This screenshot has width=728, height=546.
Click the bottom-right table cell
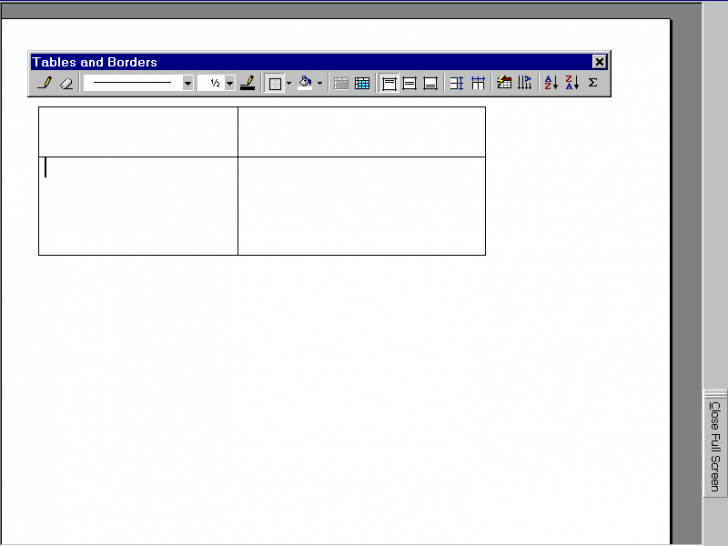(362, 206)
